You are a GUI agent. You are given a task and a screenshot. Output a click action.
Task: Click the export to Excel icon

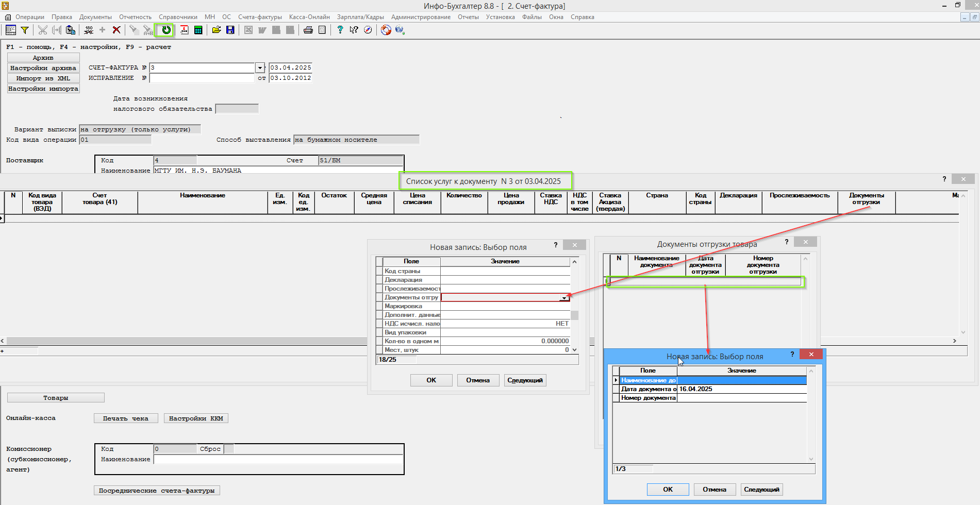248,30
